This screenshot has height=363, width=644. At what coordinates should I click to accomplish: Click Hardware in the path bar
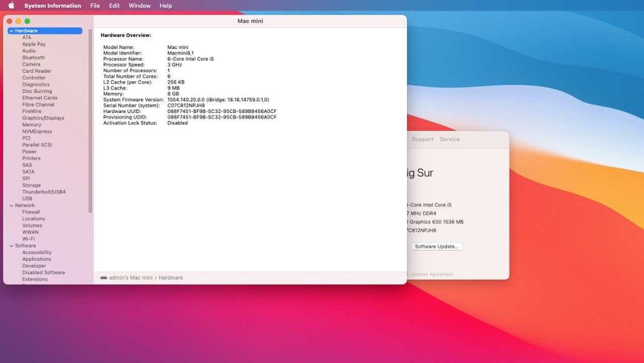[171, 278]
